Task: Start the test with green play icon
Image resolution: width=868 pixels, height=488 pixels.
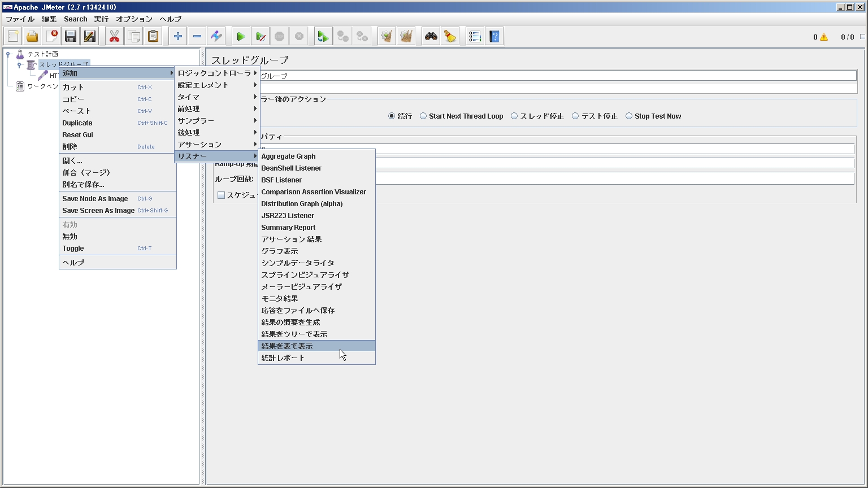Action: pyautogui.click(x=241, y=37)
